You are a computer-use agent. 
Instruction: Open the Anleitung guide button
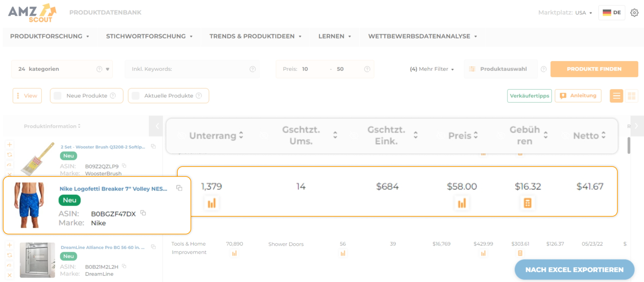pos(578,96)
